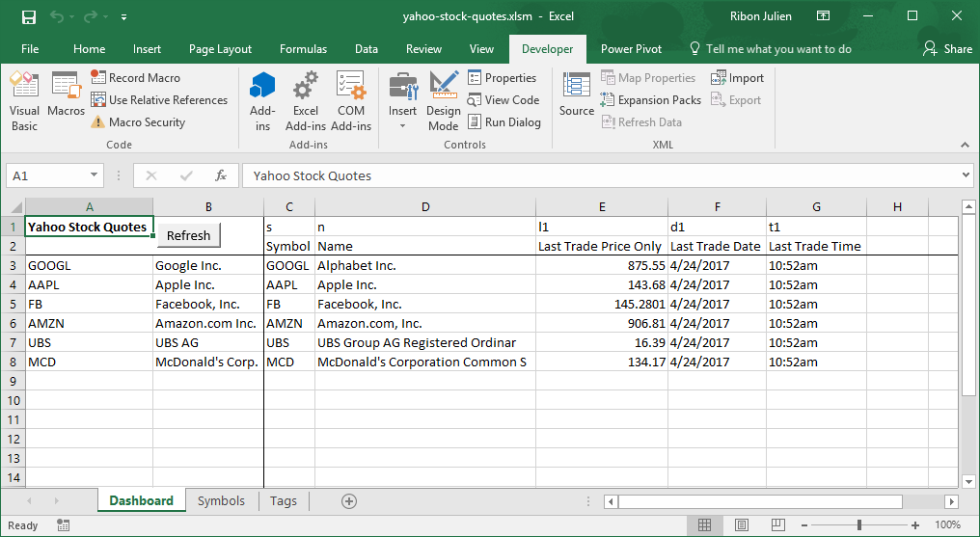980x537 pixels.
Task: Open Ribbon Display Options
Action: 823,16
